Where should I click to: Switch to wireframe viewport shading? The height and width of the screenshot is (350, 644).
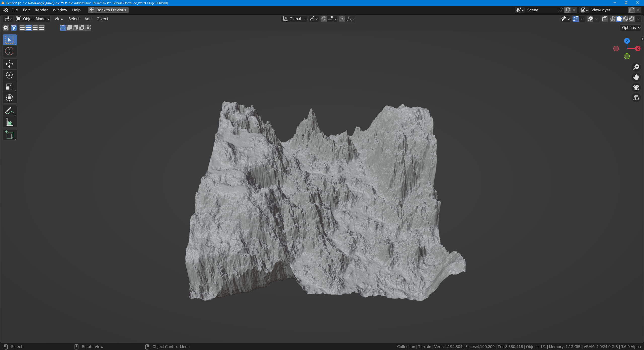click(613, 19)
